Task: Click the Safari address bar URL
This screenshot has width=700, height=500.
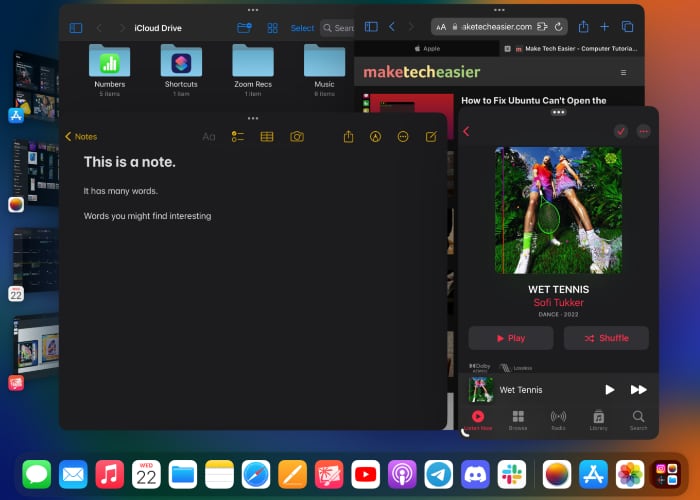Action: pyautogui.click(x=496, y=27)
